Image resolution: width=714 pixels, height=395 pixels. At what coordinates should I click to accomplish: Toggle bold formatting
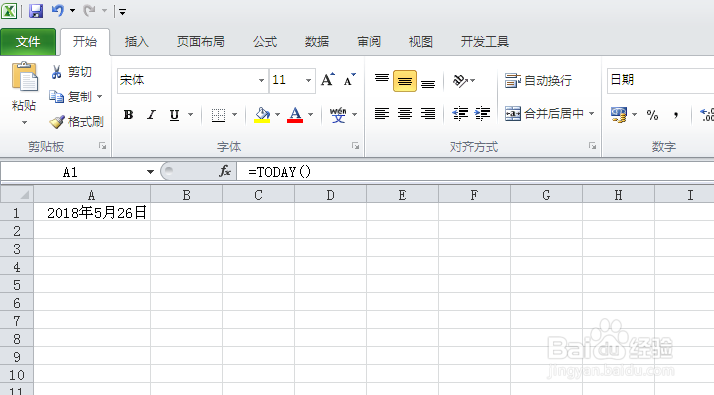pos(128,114)
